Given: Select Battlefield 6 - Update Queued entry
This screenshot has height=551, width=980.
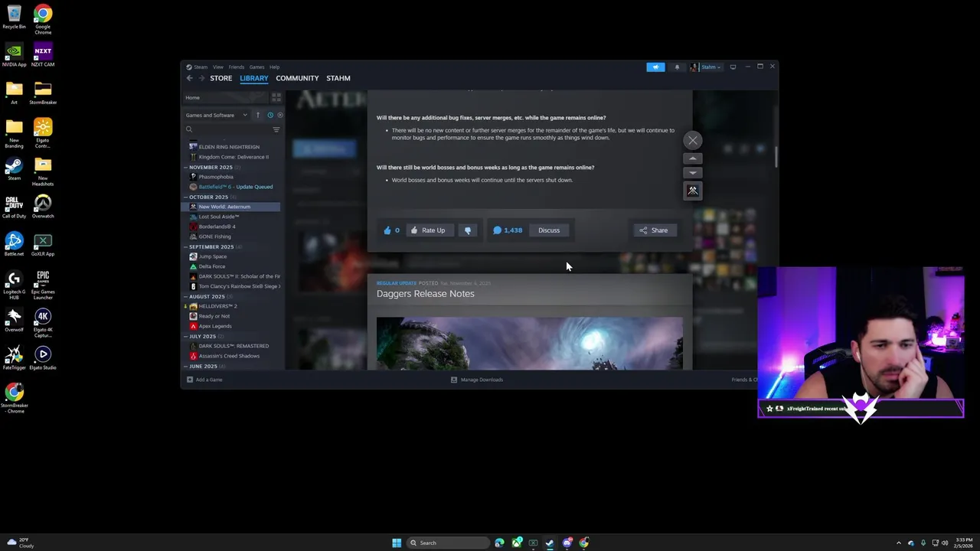Looking at the screenshot, I should pyautogui.click(x=235, y=187).
